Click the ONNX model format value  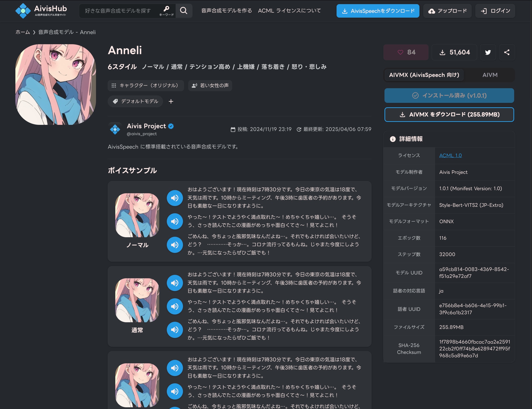pyautogui.click(x=446, y=222)
